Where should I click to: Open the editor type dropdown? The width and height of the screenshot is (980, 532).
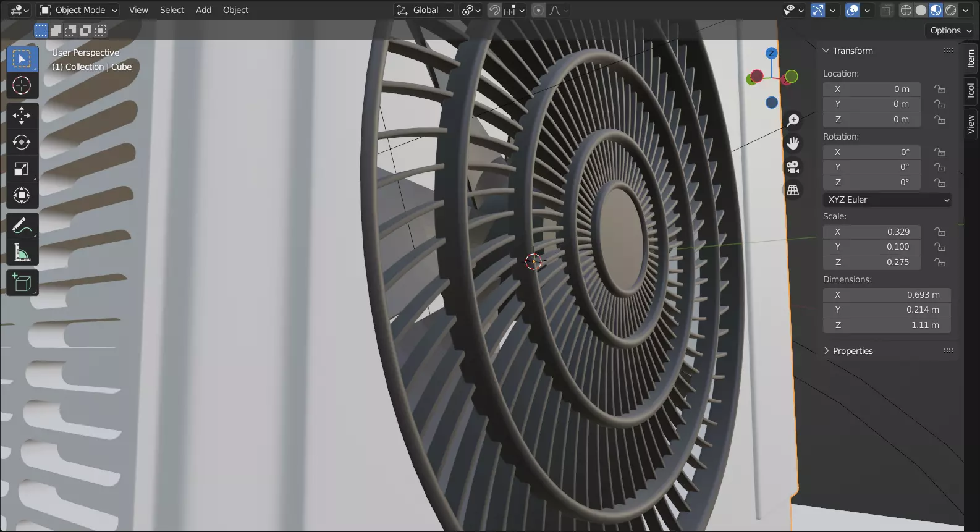pyautogui.click(x=19, y=10)
